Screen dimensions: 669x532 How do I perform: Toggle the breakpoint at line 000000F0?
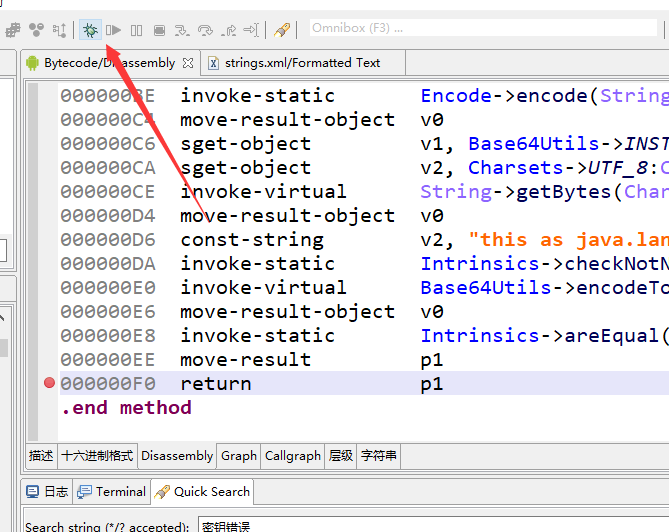click(49, 384)
